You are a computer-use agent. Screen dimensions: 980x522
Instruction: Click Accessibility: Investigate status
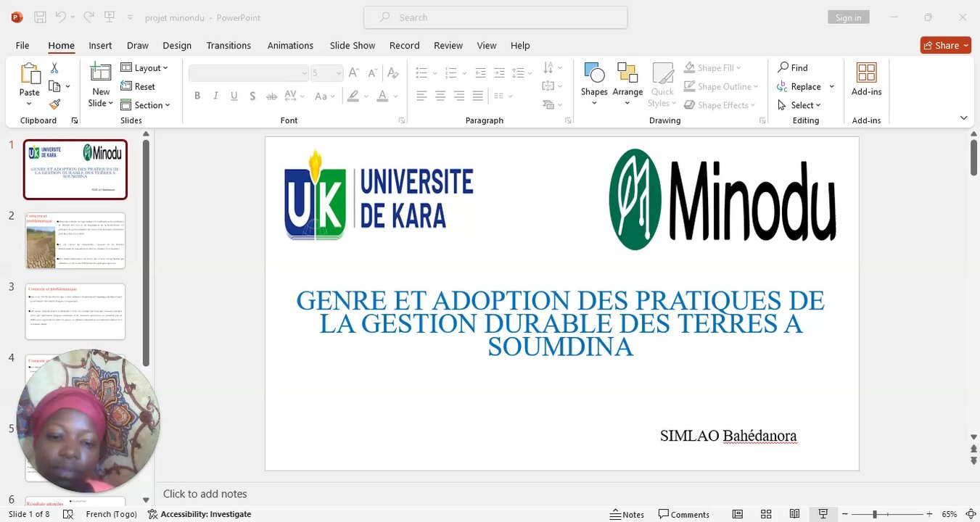199,514
